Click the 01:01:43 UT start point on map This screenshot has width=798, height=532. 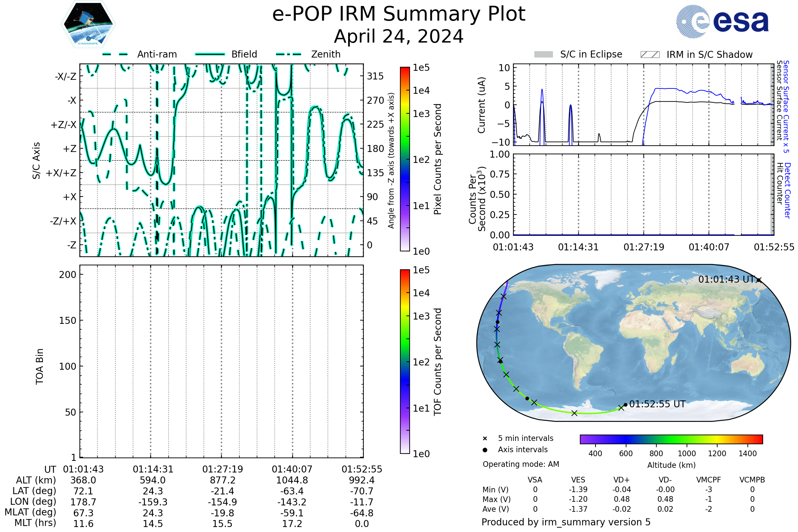(x=759, y=280)
